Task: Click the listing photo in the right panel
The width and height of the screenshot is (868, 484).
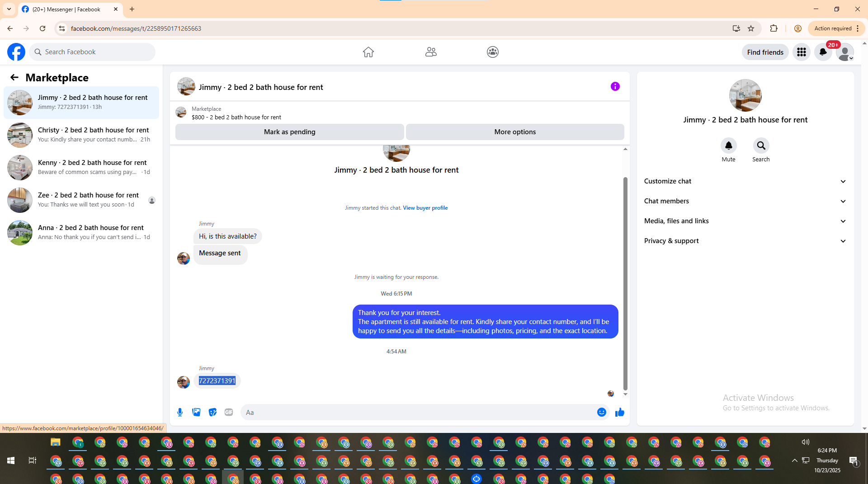Action: [x=745, y=95]
